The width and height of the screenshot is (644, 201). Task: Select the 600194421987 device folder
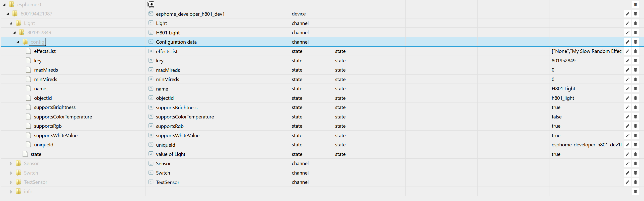click(x=36, y=14)
